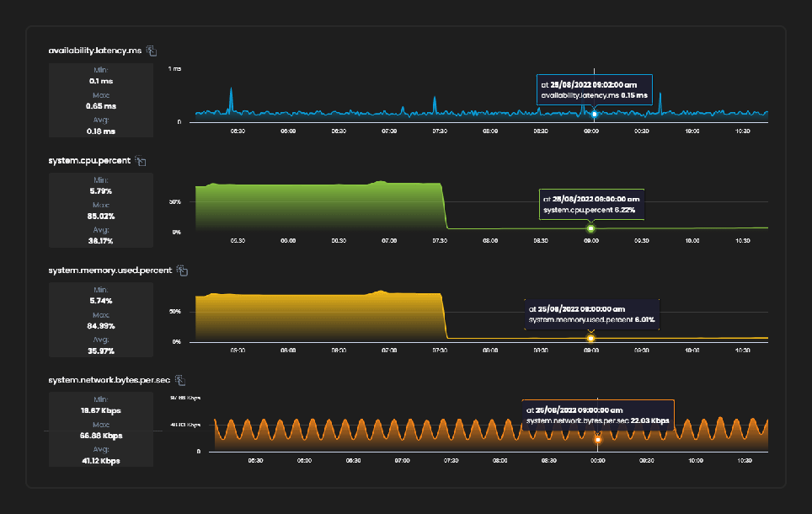Screen dimensions: 812x514
Task: Click CPU min value 5.79%
Action: [x=101, y=191]
